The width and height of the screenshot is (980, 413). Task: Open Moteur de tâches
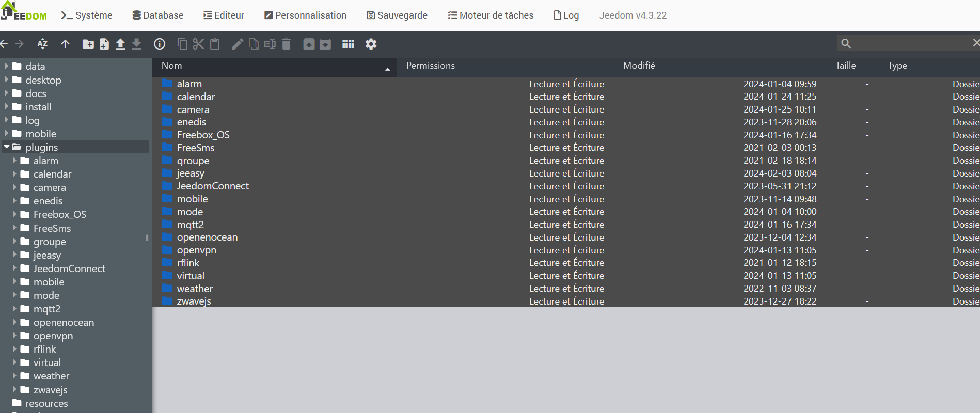pyautogui.click(x=491, y=15)
